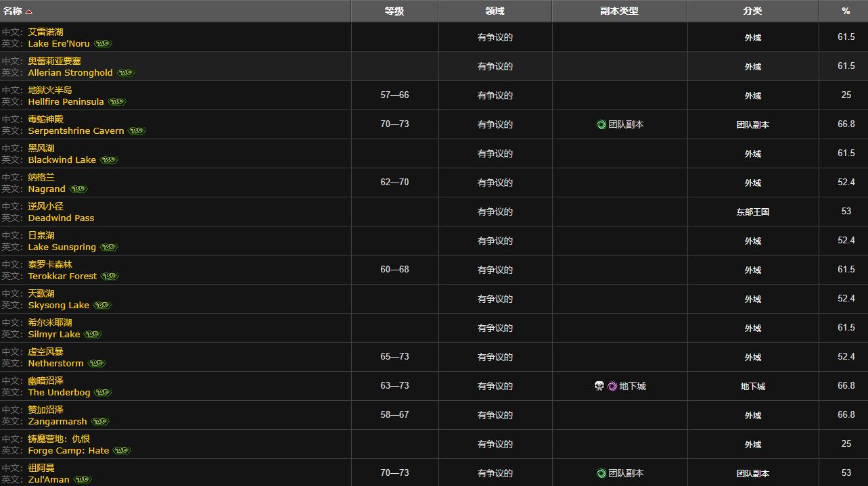
Task: Click the green raid icon in Zul'Aman row
Action: [601, 474]
